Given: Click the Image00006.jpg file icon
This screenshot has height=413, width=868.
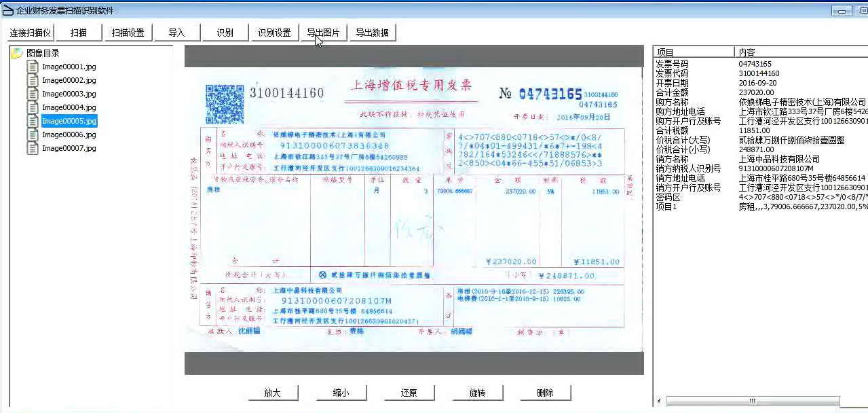Looking at the screenshot, I should click(32, 134).
